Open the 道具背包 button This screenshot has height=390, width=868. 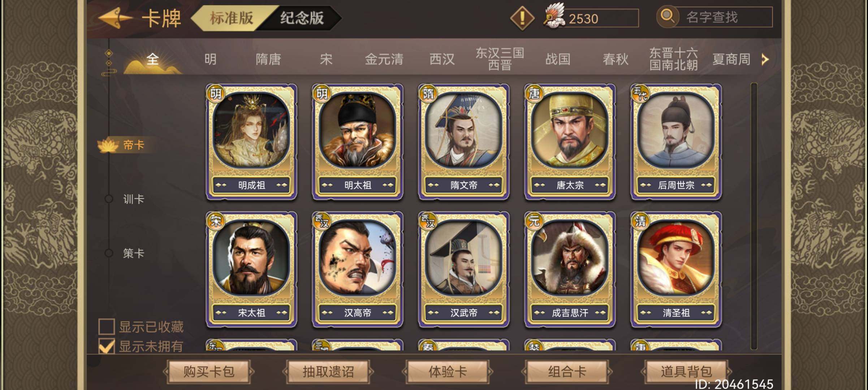(x=686, y=371)
